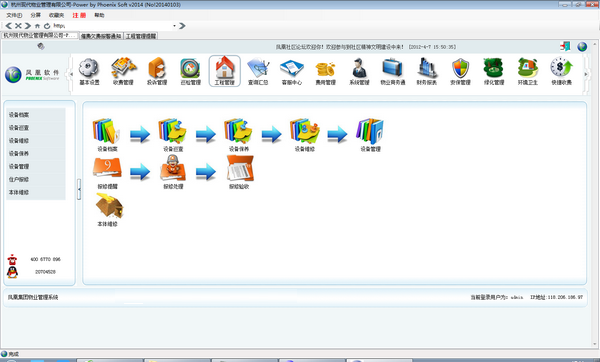Open the 投诉管理 module icon
The width and height of the screenshot is (600, 362).
(157, 68)
